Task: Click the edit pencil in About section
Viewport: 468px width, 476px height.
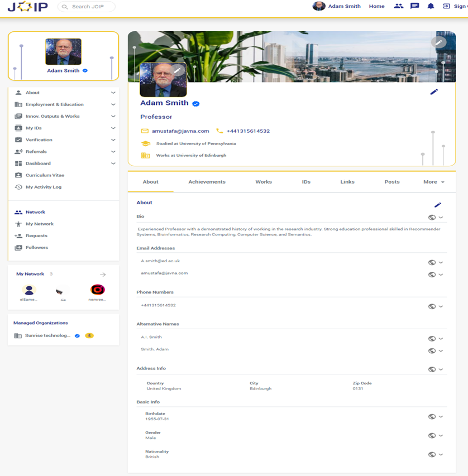Action: pyautogui.click(x=438, y=205)
